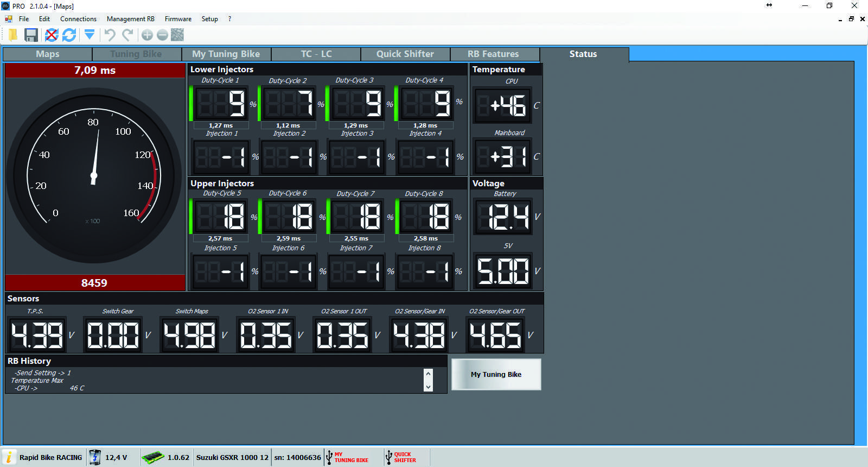Click the disconnect icon with red X
This screenshot has width=868, height=467.
[x=51, y=35]
